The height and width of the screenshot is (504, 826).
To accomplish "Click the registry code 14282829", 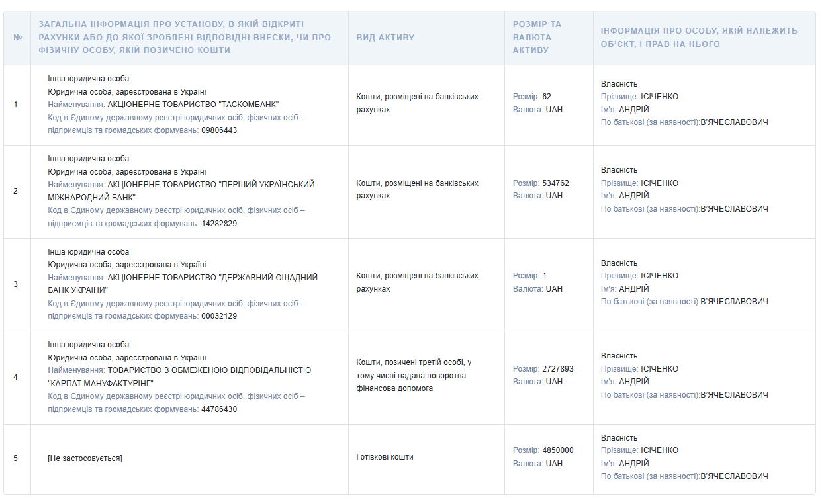I will 219,224.
